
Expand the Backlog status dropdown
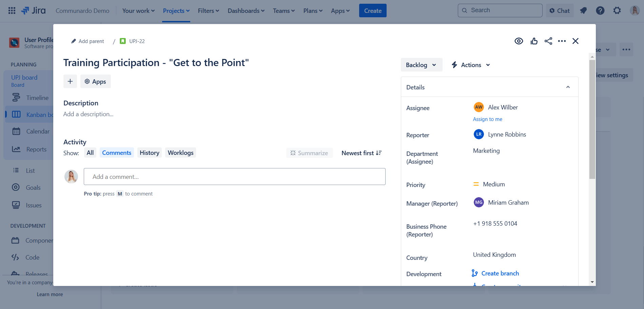click(x=421, y=65)
